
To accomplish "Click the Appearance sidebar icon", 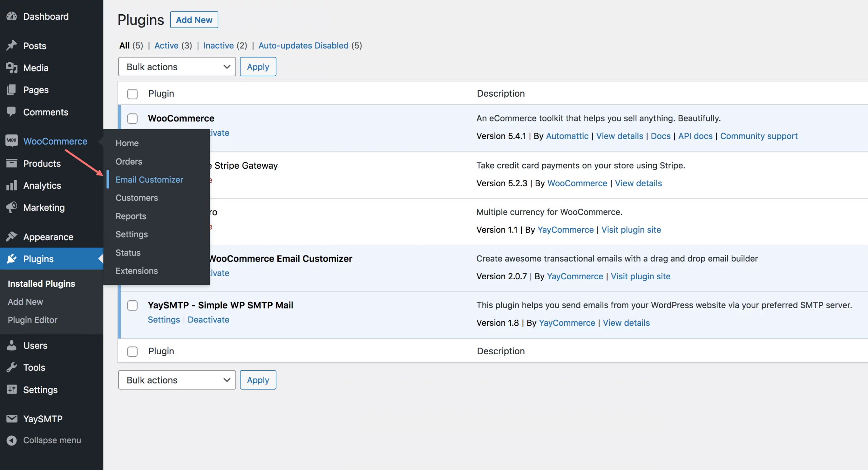I will [x=12, y=238].
